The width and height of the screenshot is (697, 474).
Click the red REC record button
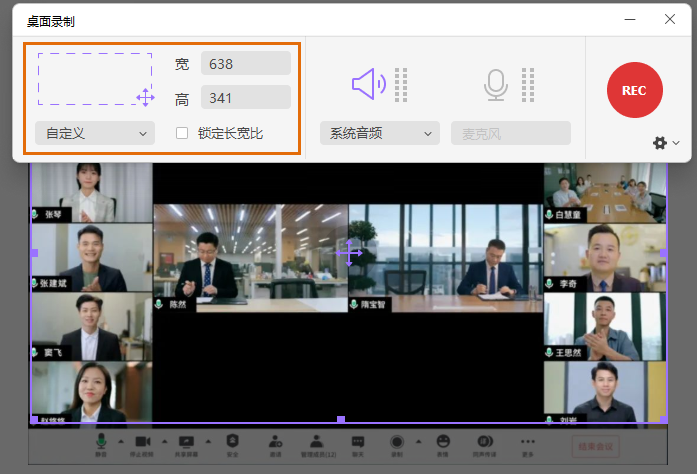point(634,90)
